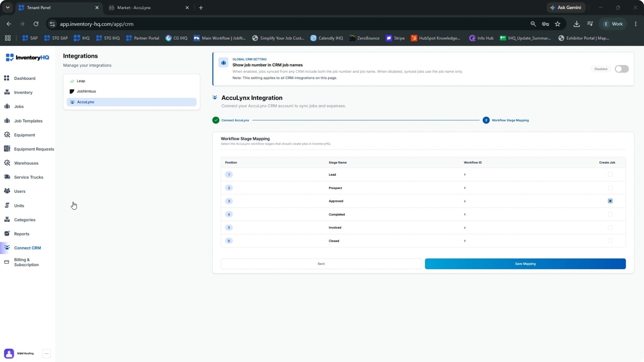Check Create Job for Completed stage
The image size is (644, 362).
point(610,214)
